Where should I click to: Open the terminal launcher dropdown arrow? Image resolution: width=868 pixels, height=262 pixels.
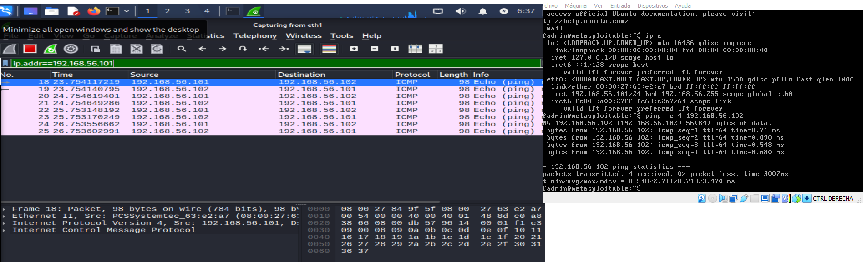127,11
